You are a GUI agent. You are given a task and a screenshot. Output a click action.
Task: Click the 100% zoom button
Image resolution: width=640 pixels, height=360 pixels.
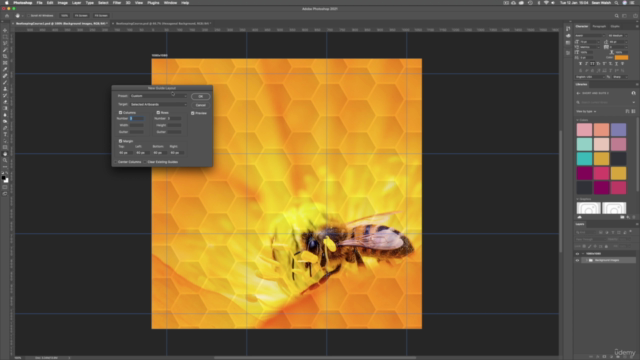[x=64, y=16]
